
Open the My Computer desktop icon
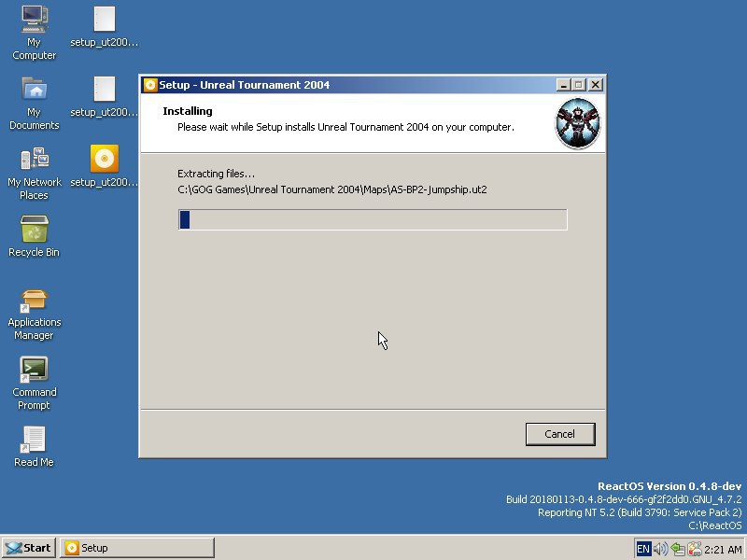34,33
